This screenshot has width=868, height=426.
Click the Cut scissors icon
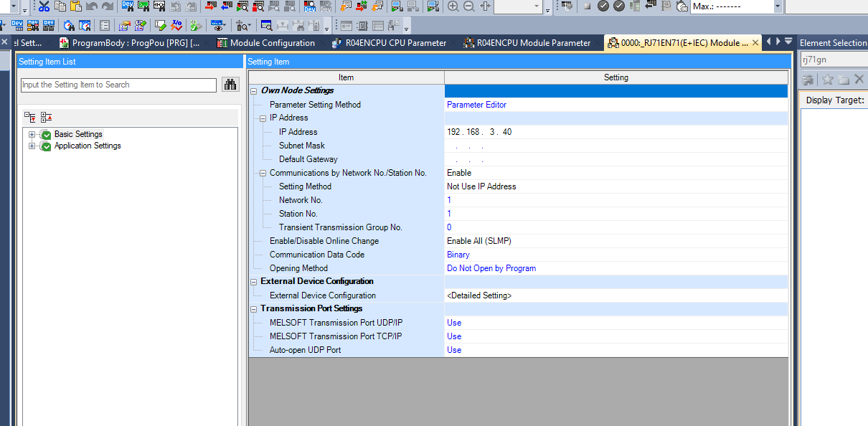[44, 6]
